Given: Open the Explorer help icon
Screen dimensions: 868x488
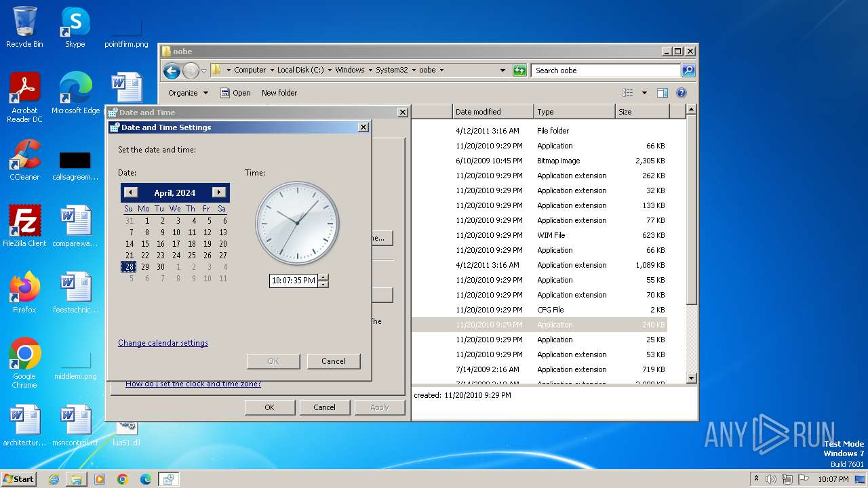Looking at the screenshot, I should click(x=682, y=93).
